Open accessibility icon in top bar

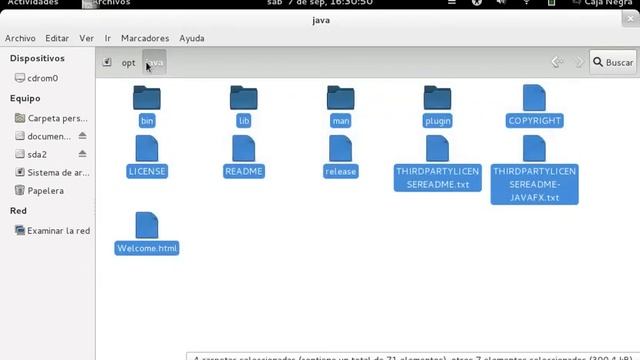click(x=477, y=3)
